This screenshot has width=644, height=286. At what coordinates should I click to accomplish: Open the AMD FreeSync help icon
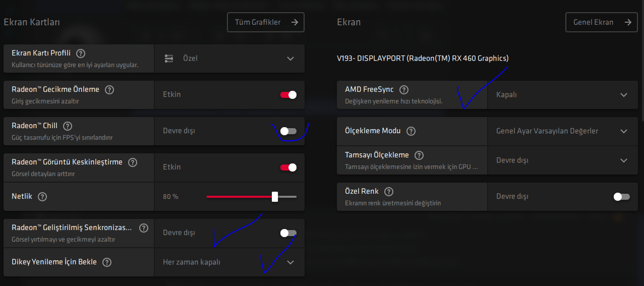404,89
